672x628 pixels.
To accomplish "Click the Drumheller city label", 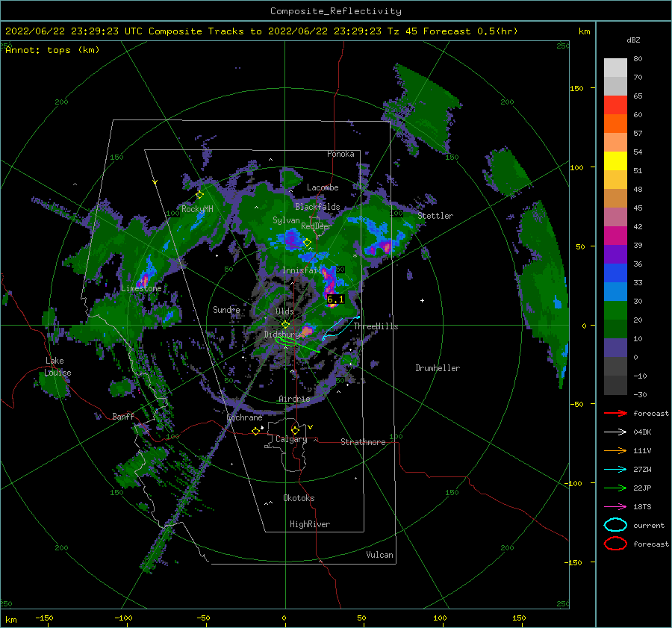I will pyautogui.click(x=438, y=368).
